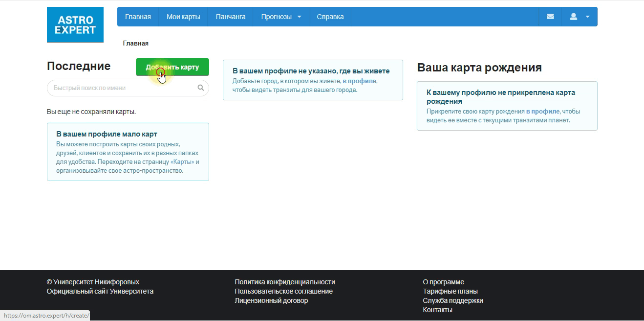
Task: Open the Мои карты menu item
Action: click(183, 17)
